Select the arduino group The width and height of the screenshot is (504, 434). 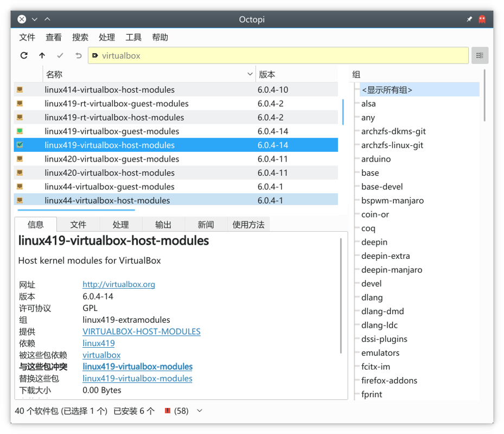tap(376, 159)
